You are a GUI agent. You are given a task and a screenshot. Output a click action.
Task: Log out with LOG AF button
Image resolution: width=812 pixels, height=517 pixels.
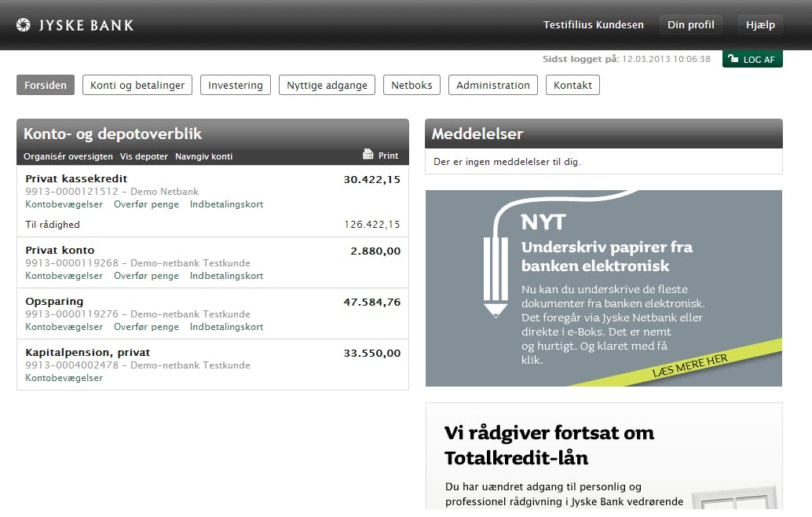click(752, 59)
